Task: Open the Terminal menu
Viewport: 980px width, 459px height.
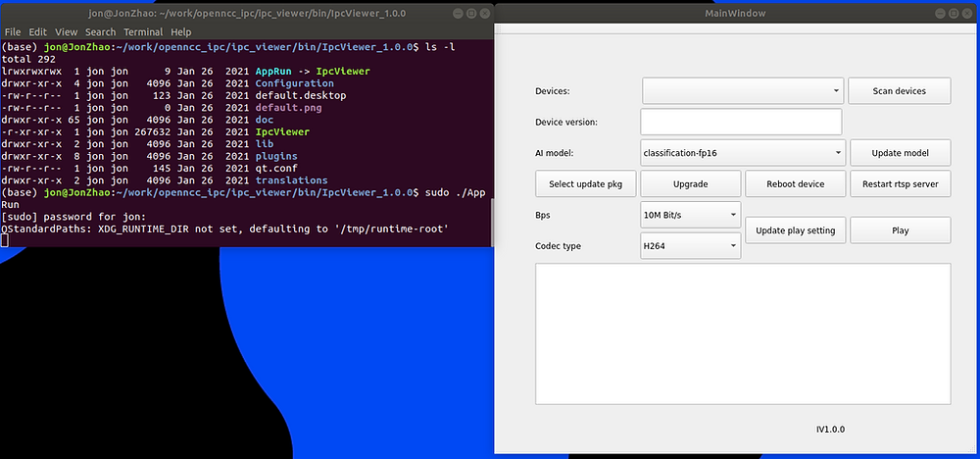Action: [x=143, y=32]
